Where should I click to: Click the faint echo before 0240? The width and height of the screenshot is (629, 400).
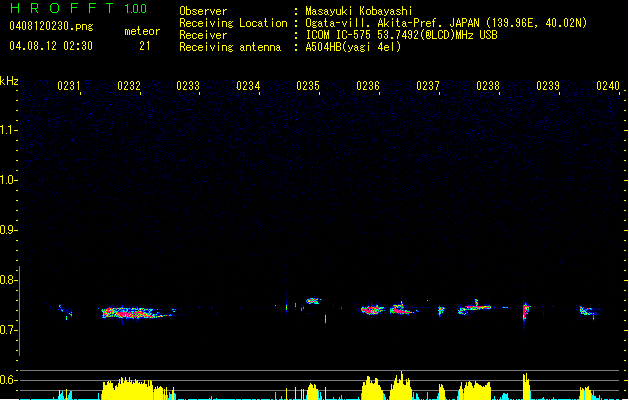pos(590,311)
